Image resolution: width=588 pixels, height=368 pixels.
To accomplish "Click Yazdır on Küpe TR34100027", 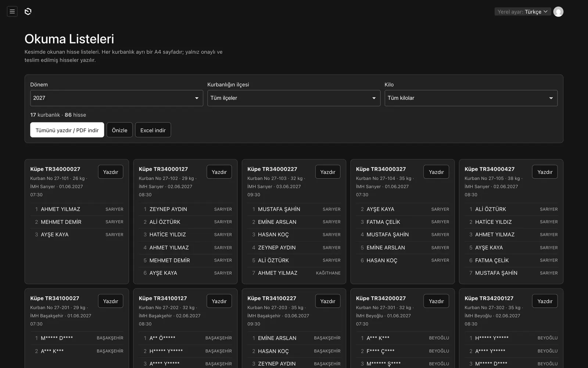I will click(x=111, y=301).
